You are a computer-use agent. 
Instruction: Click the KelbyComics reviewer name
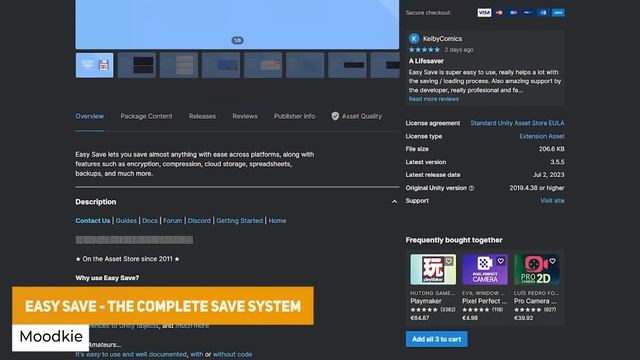442,39
